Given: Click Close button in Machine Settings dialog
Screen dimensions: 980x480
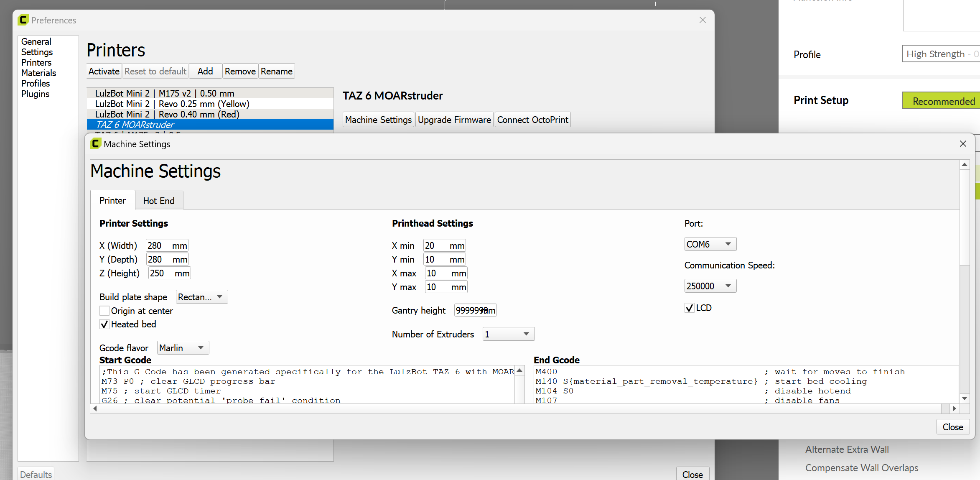Looking at the screenshot, I should click(x=953, y=427).
